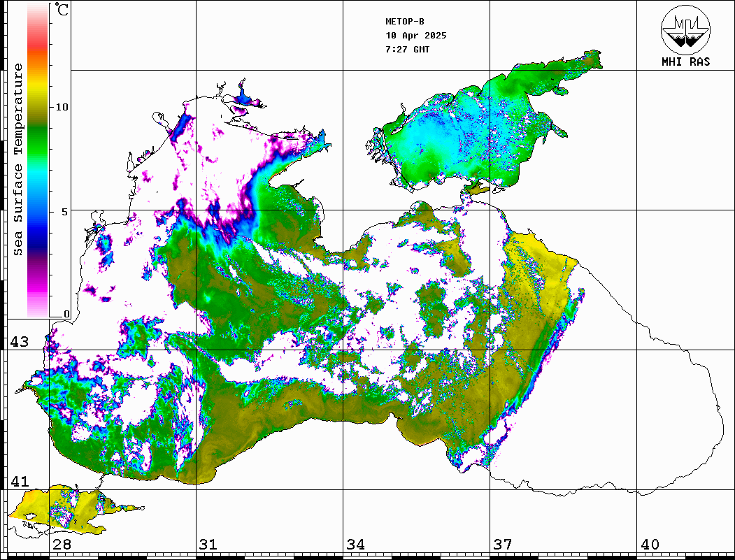735x560 pixels.
Task: Click the 'Sea Surface Temperature' legend title
Action: point(18,160)
